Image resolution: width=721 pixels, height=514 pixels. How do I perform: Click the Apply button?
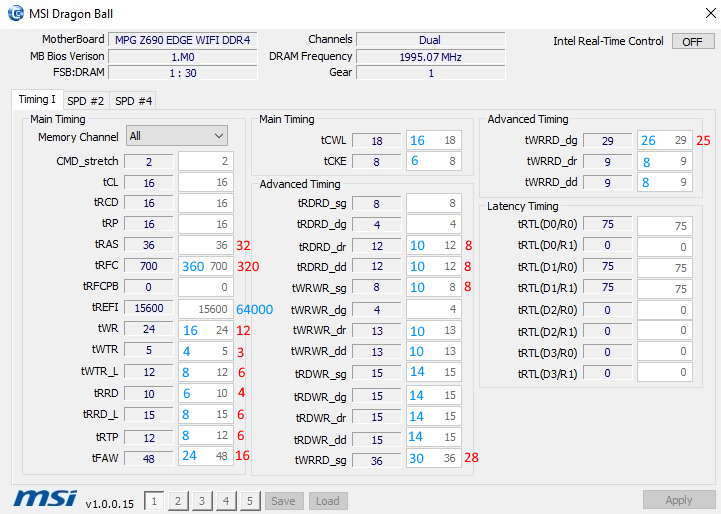click(679, 500)
